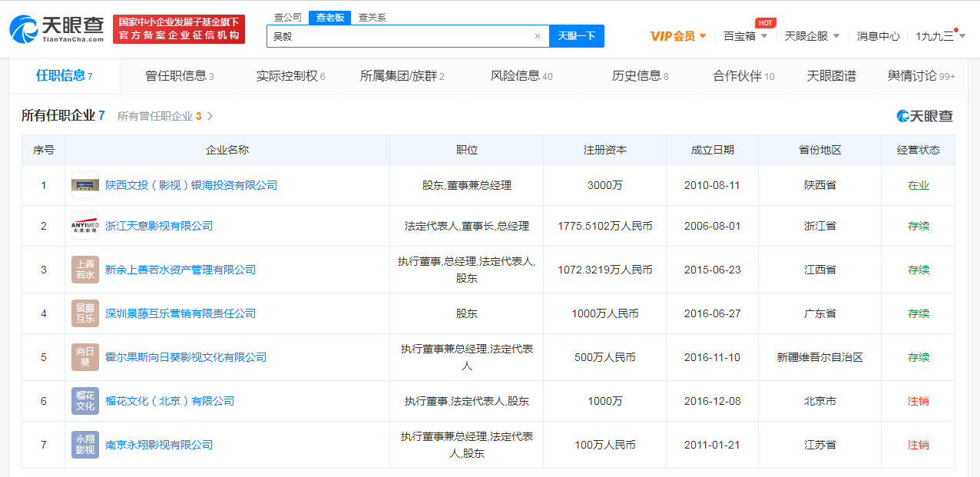Image resolution: width=980 pixels, height=477 pixels.
Task: Open the 曾任职信息 tab
Action: point(179,76)
